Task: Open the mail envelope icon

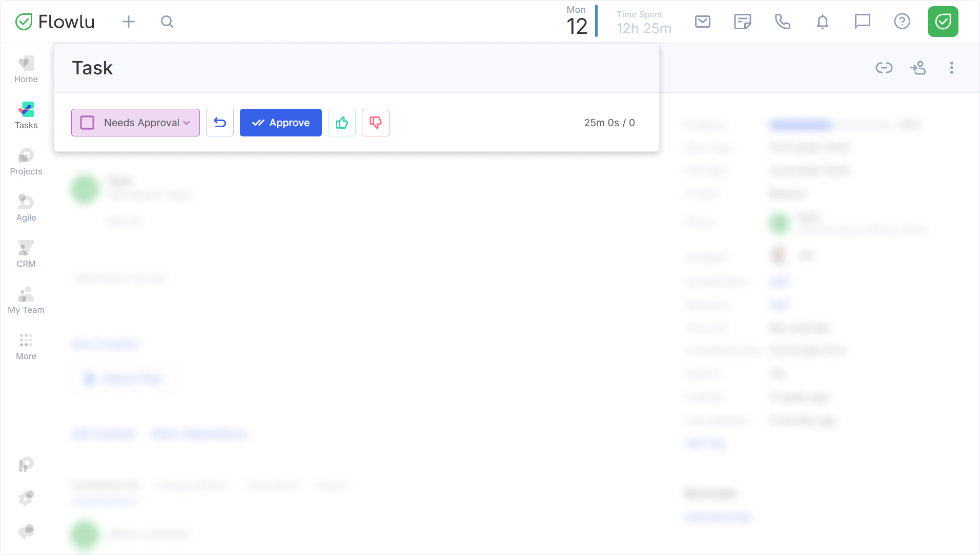Action: (702, 22)
